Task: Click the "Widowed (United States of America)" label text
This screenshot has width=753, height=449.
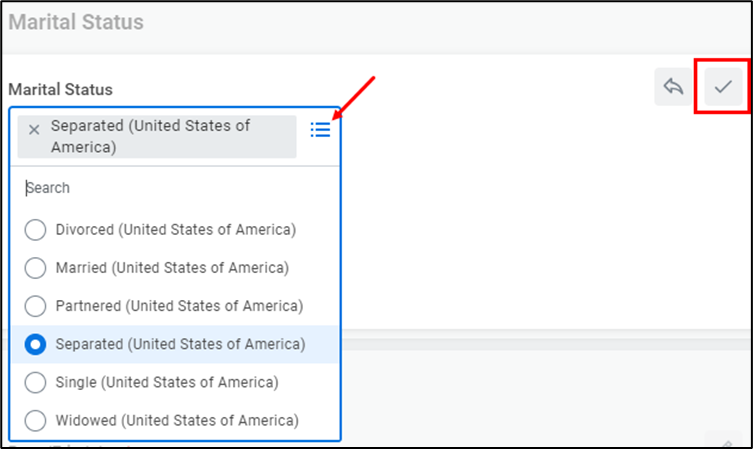Action: 177,421
